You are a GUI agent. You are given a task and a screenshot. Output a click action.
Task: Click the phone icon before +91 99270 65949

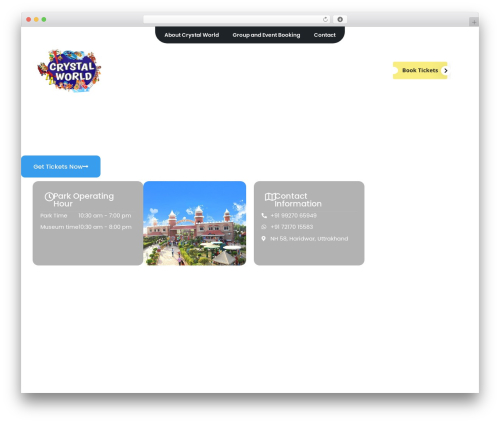(264, 216)
